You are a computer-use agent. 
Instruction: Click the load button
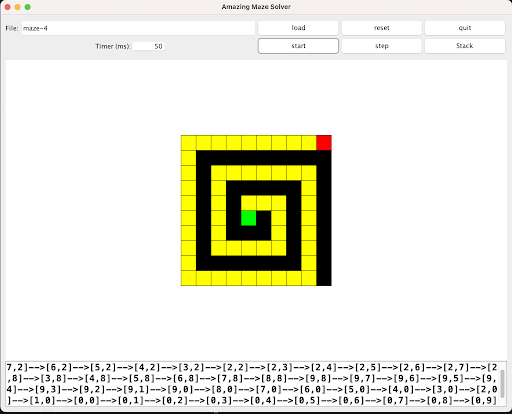298,28
